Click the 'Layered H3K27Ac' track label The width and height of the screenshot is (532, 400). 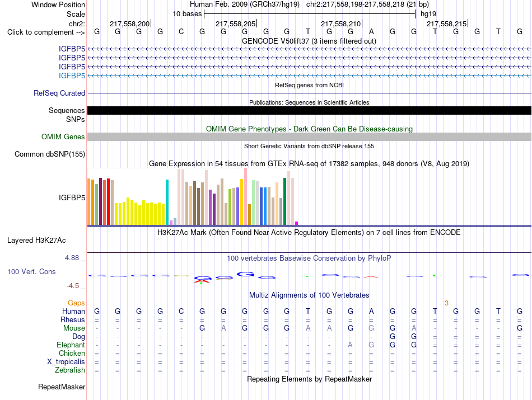pos(36,241)
